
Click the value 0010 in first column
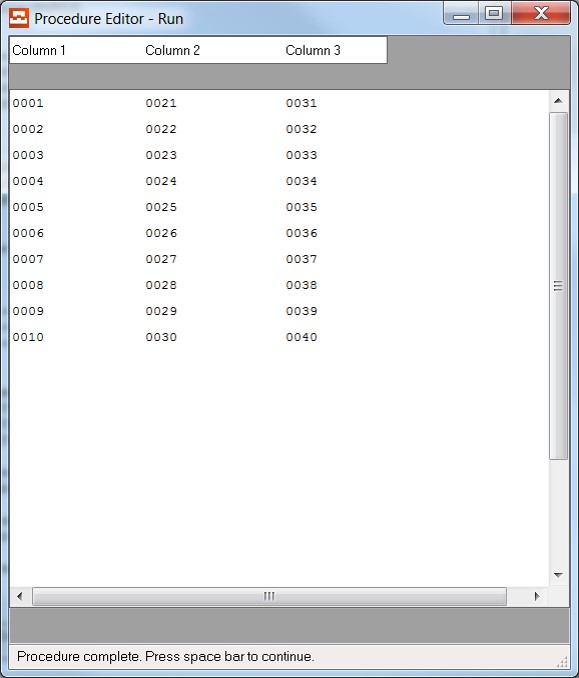28,337
